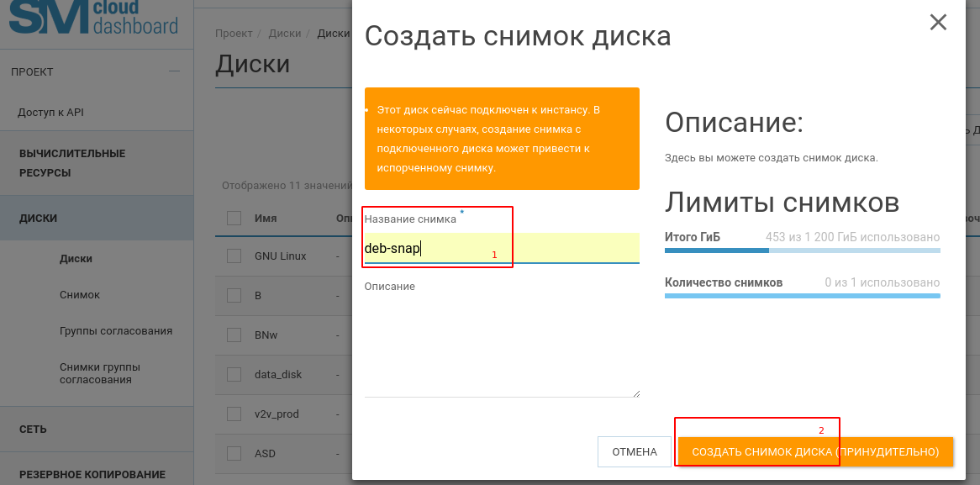Select the checkbox for GNU Linux disk
This screenshot has width=980, height=485.
click(234, 256)
